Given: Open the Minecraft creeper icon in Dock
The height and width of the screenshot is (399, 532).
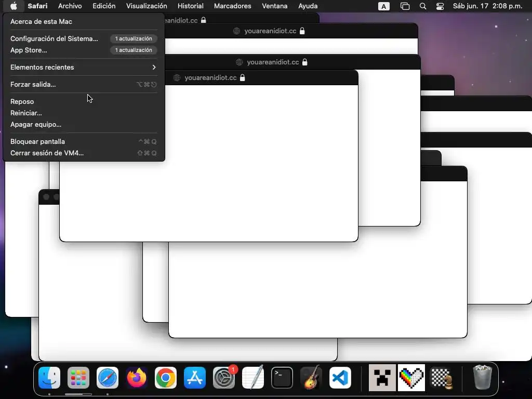Looking at the screenshot, I should pyautogui.click(x=382, y=378).
